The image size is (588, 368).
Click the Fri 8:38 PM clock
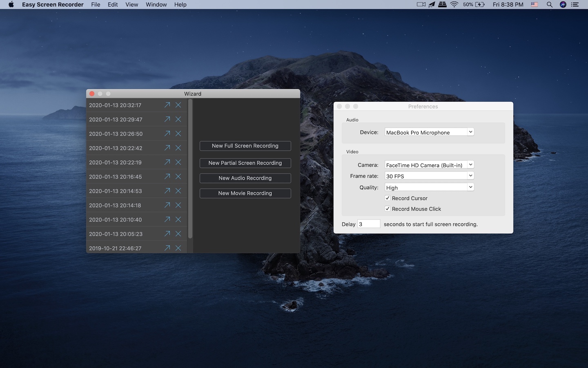508,4
